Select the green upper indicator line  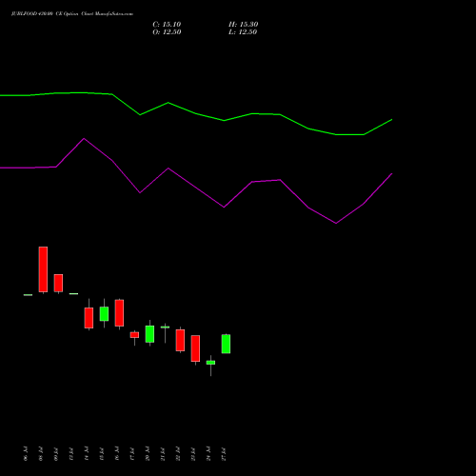pyautogui.click(x=196, y=113)
